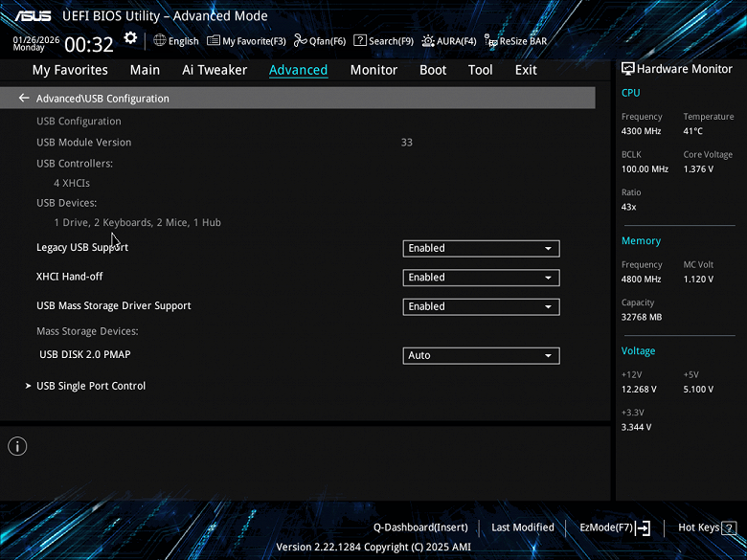Screen dimensions: 747x560
Task: Select Legacy USB Support label
Action: pos(82,248)
